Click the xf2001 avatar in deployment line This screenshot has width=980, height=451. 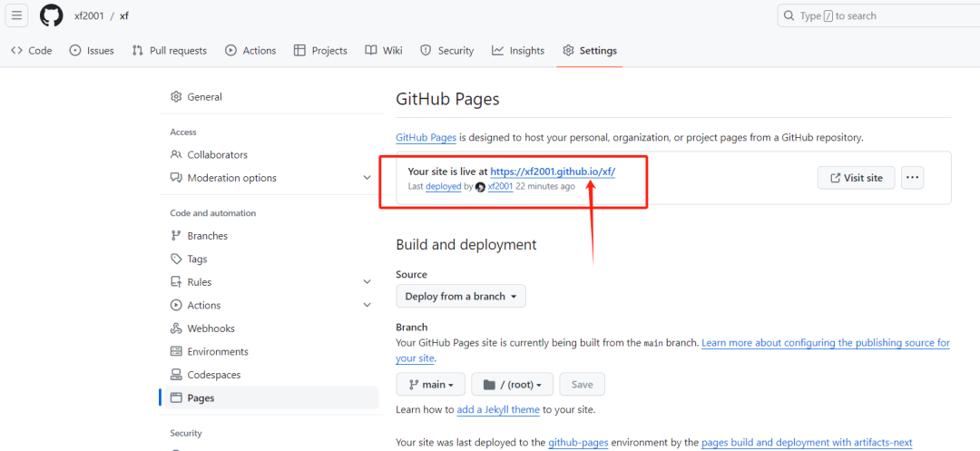click(x=480, y=187)
